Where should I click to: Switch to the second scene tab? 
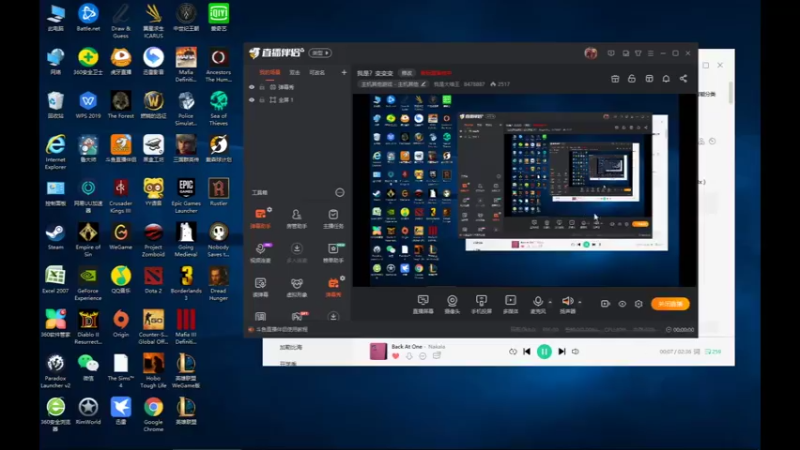294,73
